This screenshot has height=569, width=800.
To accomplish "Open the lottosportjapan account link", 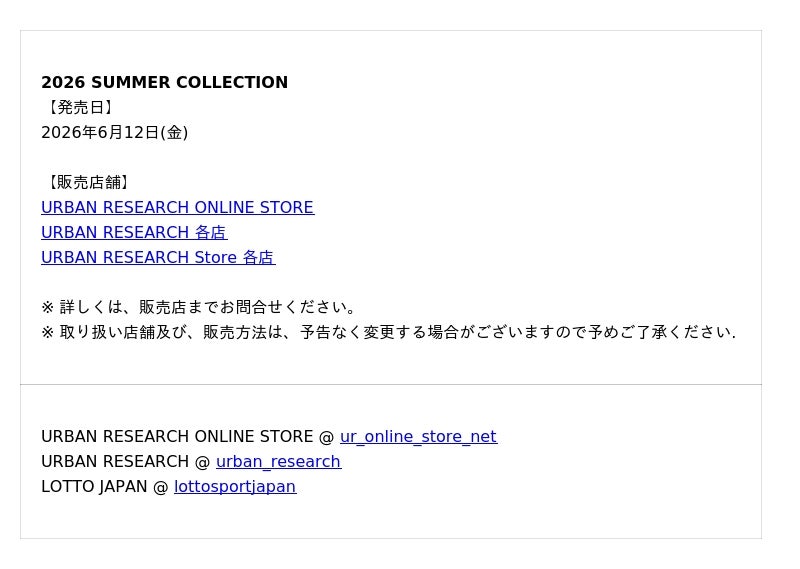I will 235,487.
